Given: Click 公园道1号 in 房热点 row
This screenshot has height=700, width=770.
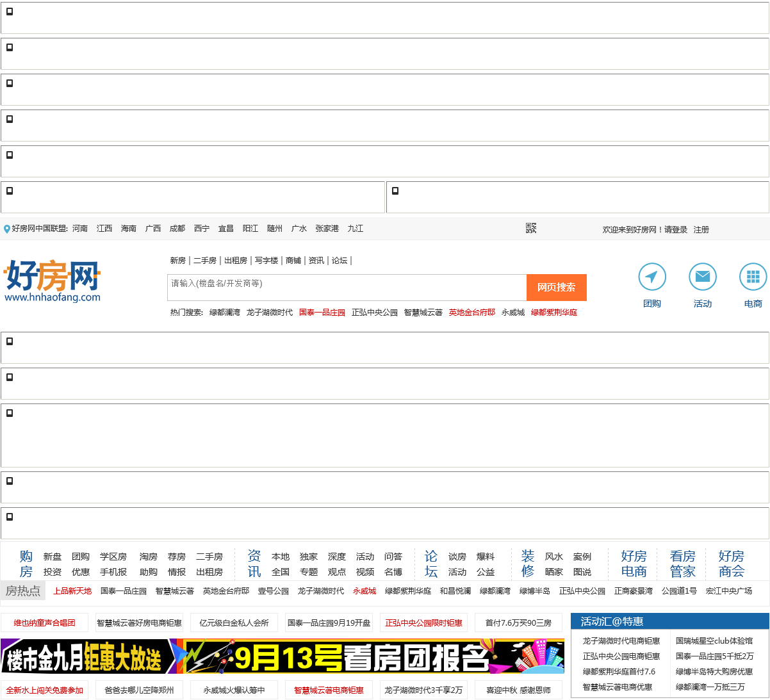Looking at the screenshot, I should (679, 591).
